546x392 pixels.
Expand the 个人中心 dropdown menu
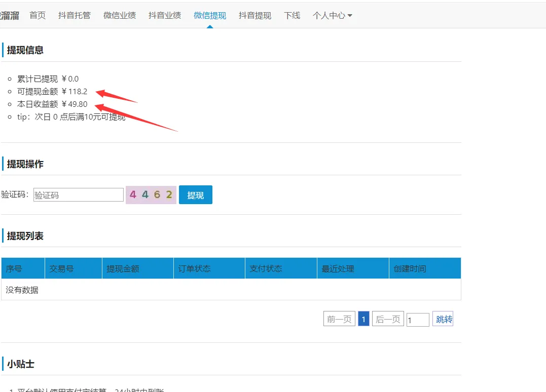point(332,16)
